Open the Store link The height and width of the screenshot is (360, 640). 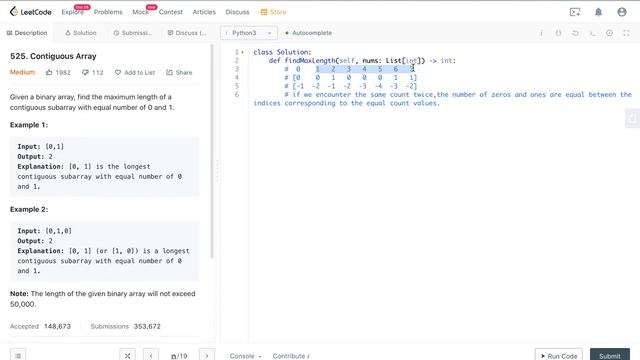point(273,12)
